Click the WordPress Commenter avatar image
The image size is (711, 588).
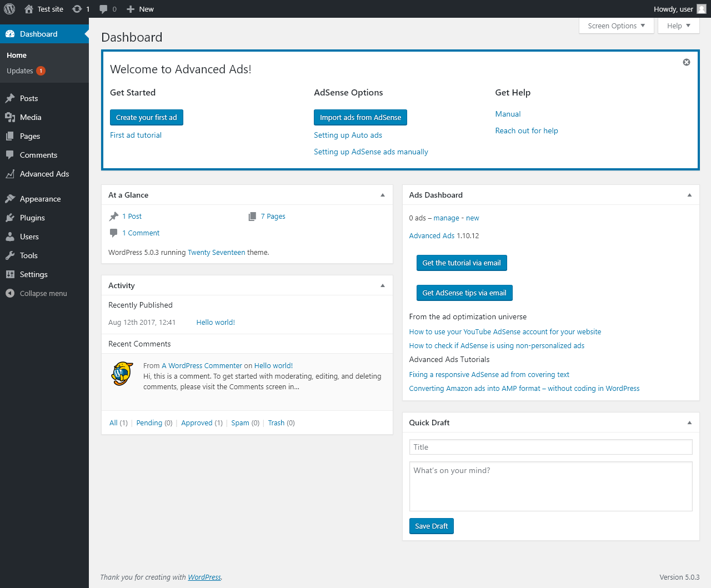pyautogui.click(x=122, y=374)
